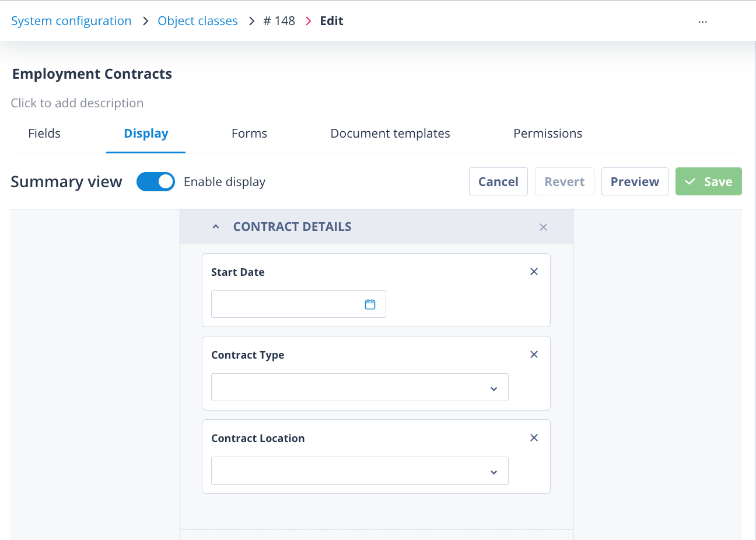Click the Summary view heading
The height and width of the screenshot is (540, 756).
click(x=66, y=182)
